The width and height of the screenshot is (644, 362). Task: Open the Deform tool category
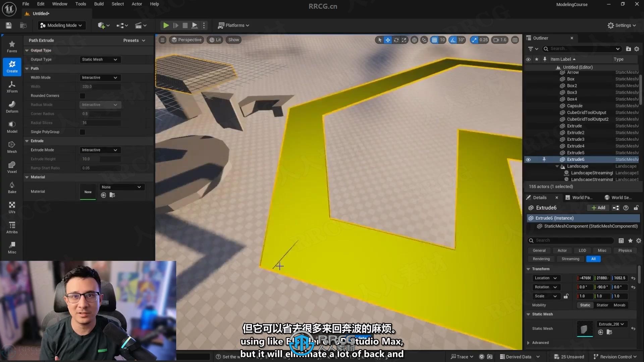coord(12,107)
